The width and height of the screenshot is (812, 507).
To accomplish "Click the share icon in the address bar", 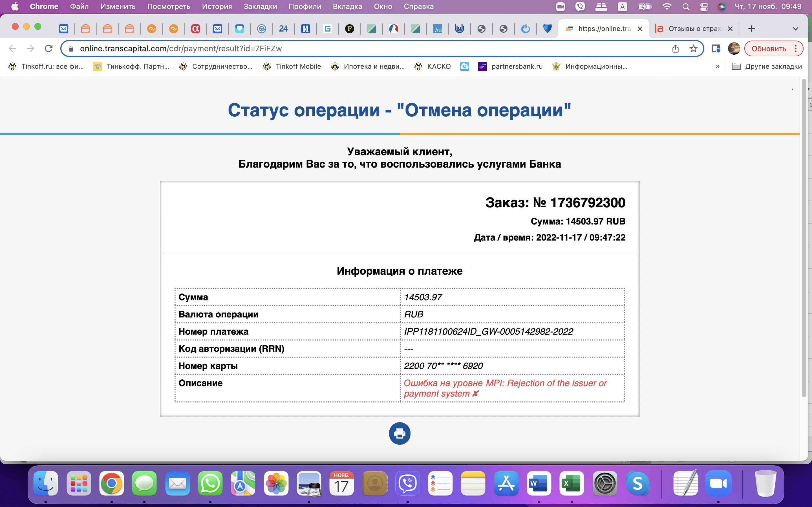I will click(x=675, y=49).
